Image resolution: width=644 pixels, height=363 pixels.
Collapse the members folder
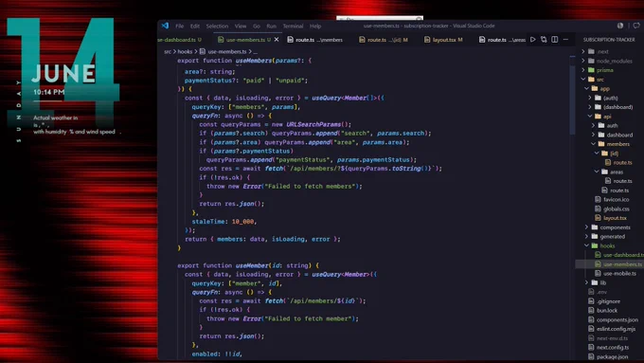pos(593,144)
